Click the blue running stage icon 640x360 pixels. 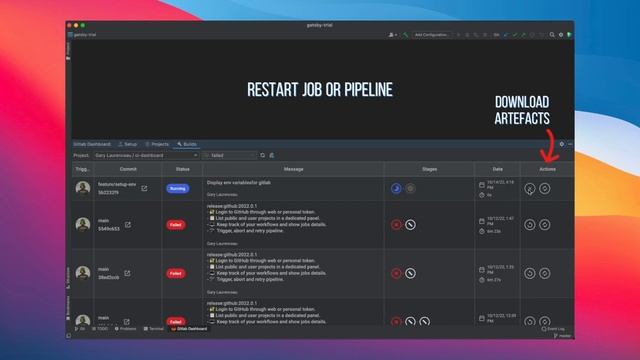(x=396, y=188)
